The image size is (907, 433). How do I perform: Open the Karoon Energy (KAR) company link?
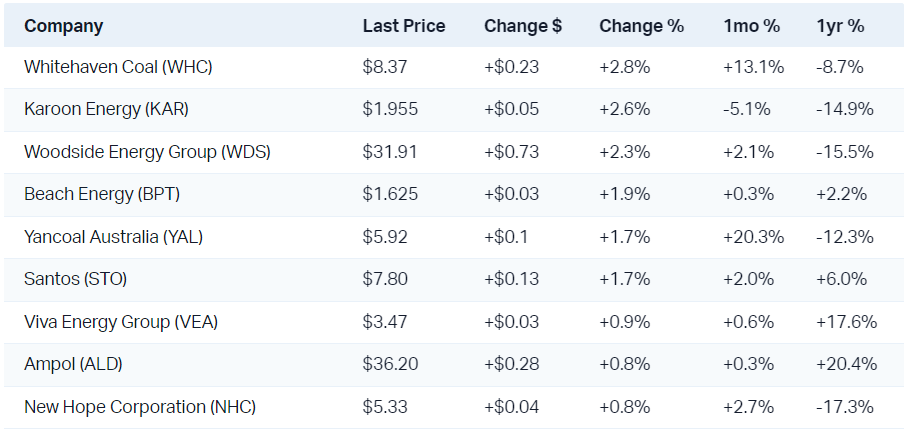[106, 110]
